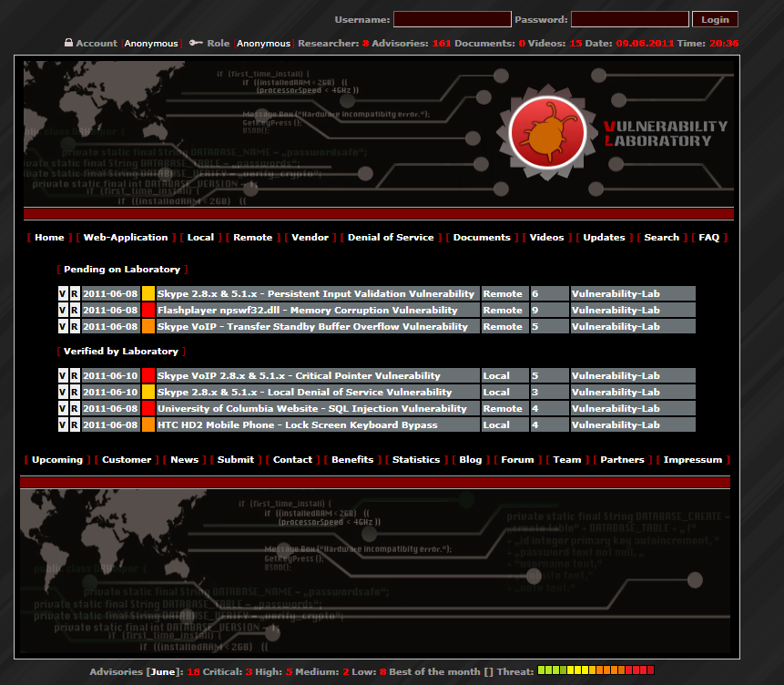Open the Customer footer link
Screen dimensions: 784x685
[x=127, y=460]
